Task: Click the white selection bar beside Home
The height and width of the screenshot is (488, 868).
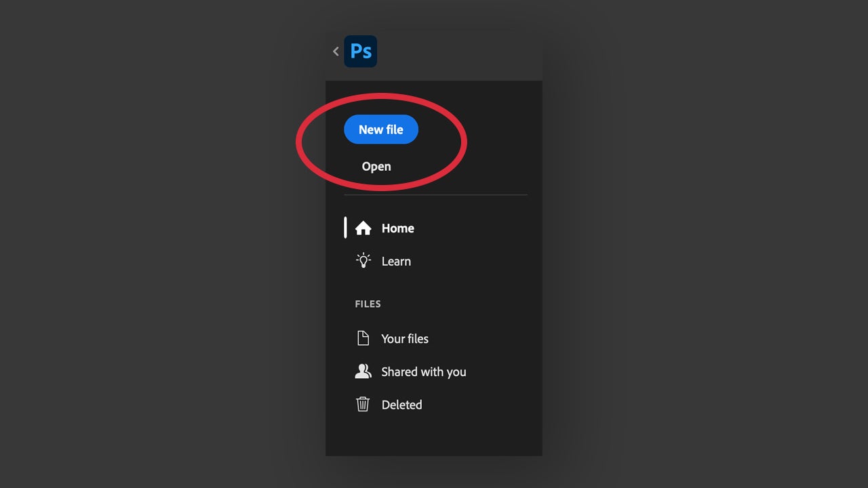Action: [x=345, y=228]
